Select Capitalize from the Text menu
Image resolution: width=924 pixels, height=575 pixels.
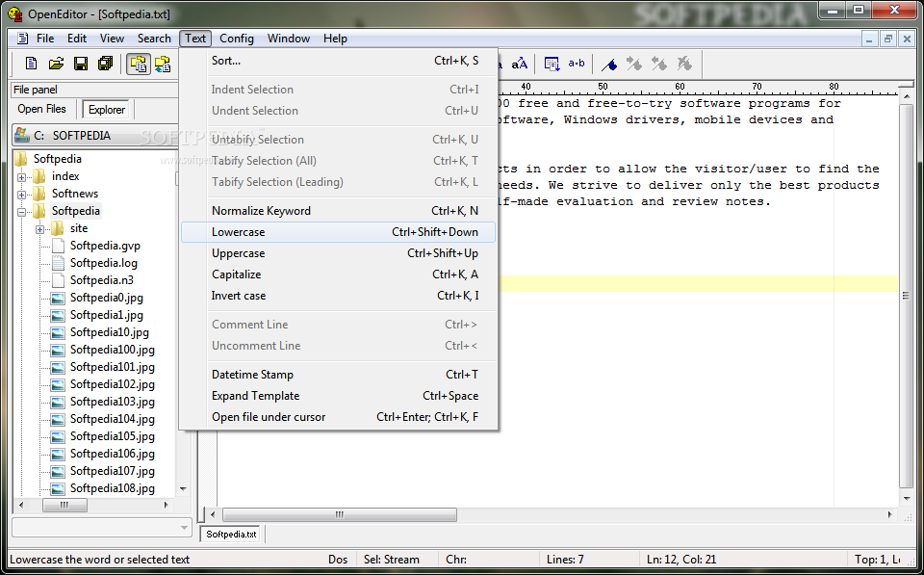338,274
